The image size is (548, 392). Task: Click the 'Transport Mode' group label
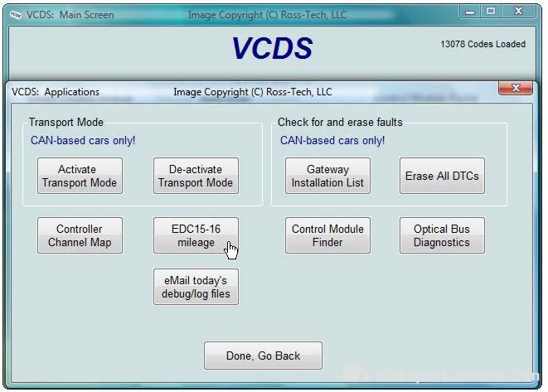[x=66, y=123]
